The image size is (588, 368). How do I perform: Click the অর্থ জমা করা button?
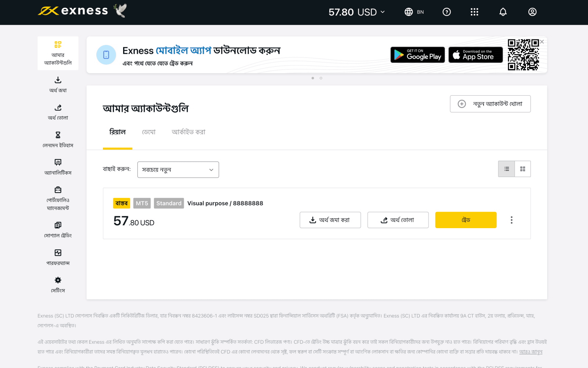[x=330, y=220]
